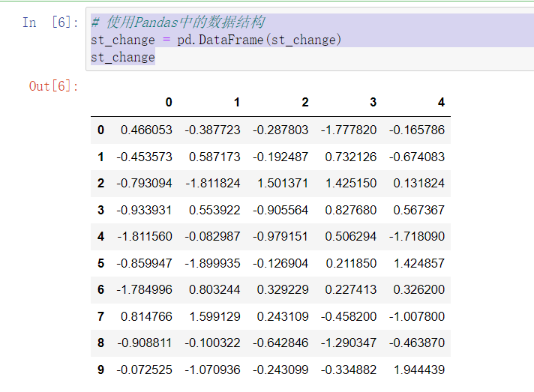Click the cell value -0.072525
The image size is (534, 392).
click(145, 370)
